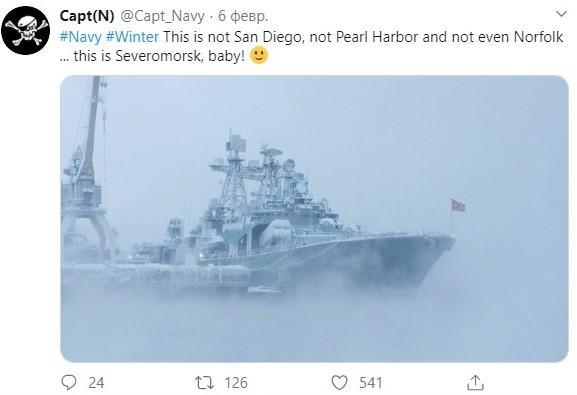Click the tweet text mentioning Severomorsk
Viewport: 577px width, 395px height.
(311, 46)
